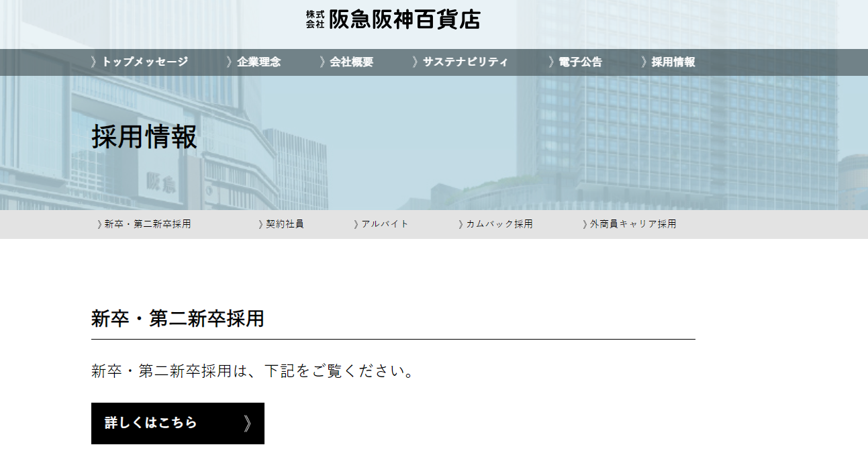
Task: Click the black 詳しくはこちら button
Action: (x=178, y=423)
